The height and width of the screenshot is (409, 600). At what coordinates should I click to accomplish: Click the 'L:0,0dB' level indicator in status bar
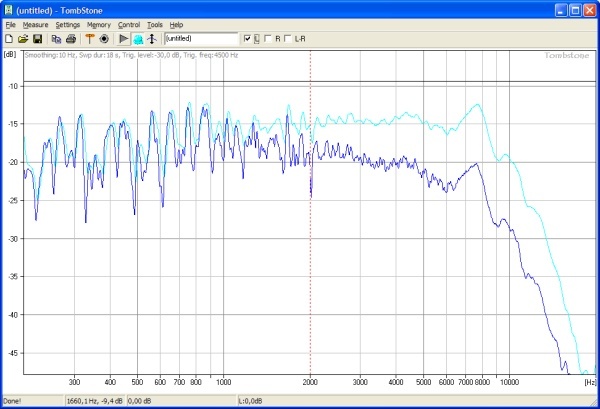(x=251, y=401)
